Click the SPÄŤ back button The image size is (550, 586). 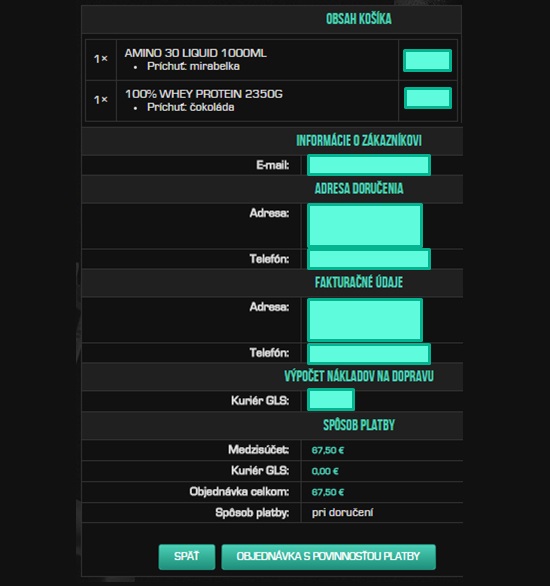[186, 557]
